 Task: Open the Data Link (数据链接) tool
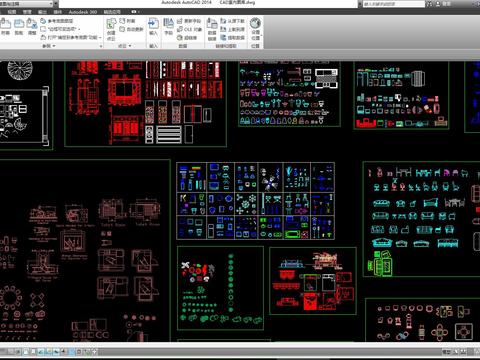coord(212,29)
